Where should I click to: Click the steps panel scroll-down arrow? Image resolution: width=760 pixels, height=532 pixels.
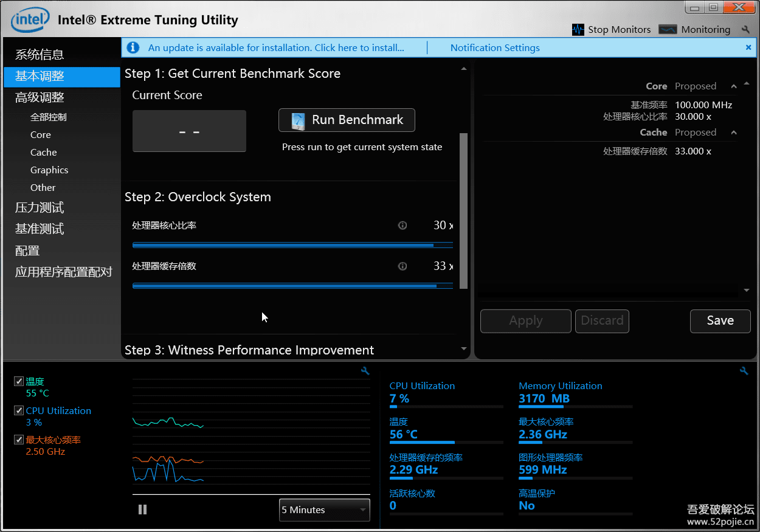pyautogui.click(x=464, y=349)
